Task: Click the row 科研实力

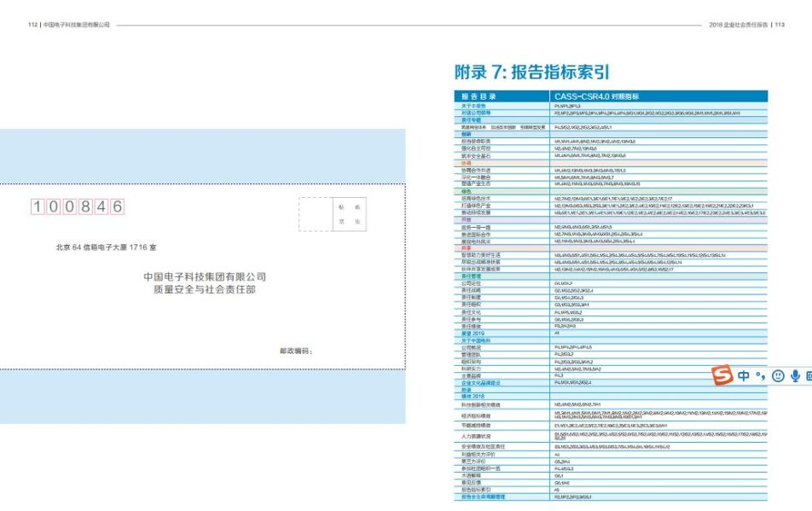Action: 611,369
